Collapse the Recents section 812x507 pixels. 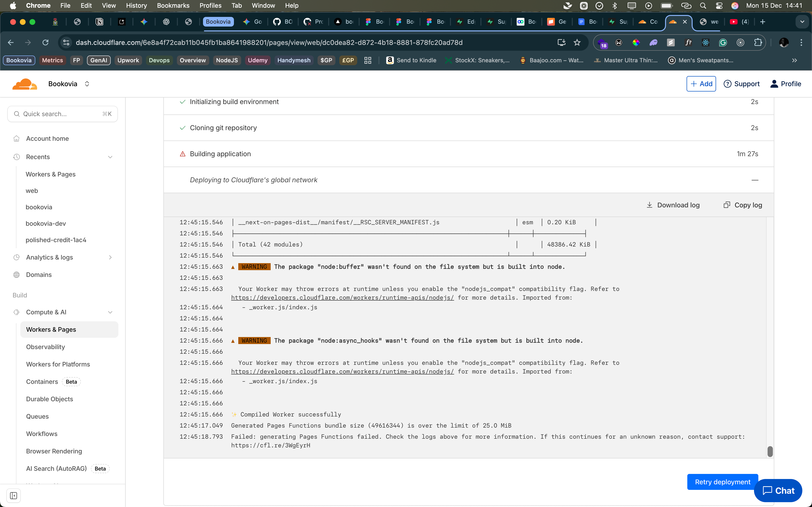pos(110,157)
